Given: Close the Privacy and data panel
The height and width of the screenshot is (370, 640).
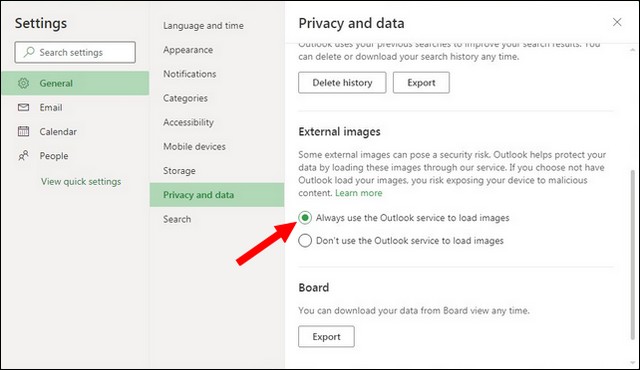Looking at the screenshot, I should [617, 22].
